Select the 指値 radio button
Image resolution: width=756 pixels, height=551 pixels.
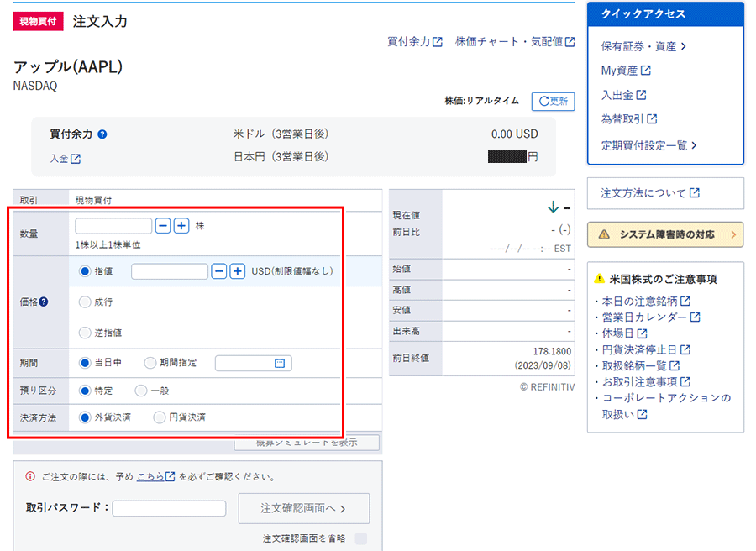point(85,271)
